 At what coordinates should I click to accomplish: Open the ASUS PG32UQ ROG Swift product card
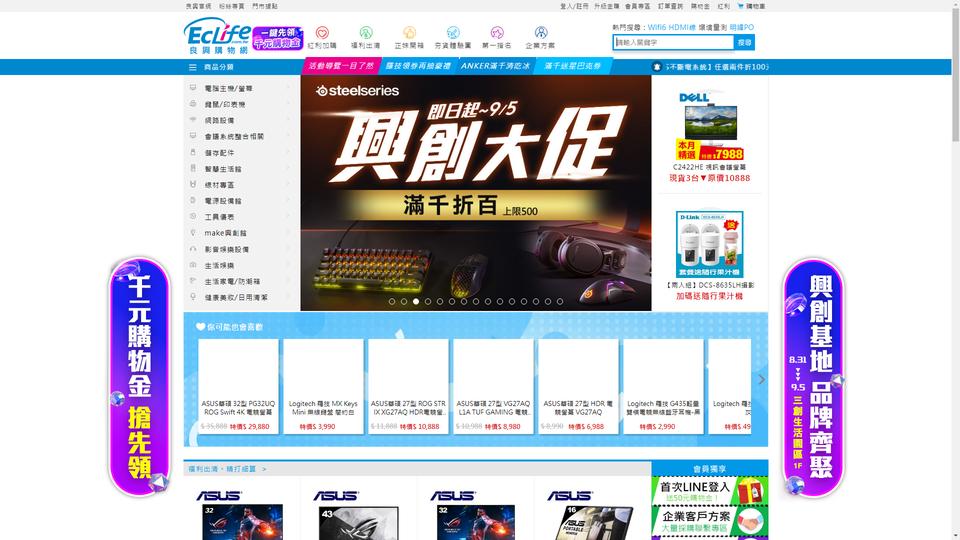click(x=238, y=386)
